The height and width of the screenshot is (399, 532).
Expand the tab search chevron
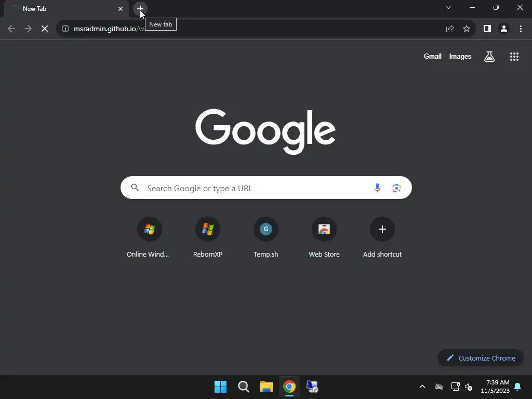tap(448, 7)
